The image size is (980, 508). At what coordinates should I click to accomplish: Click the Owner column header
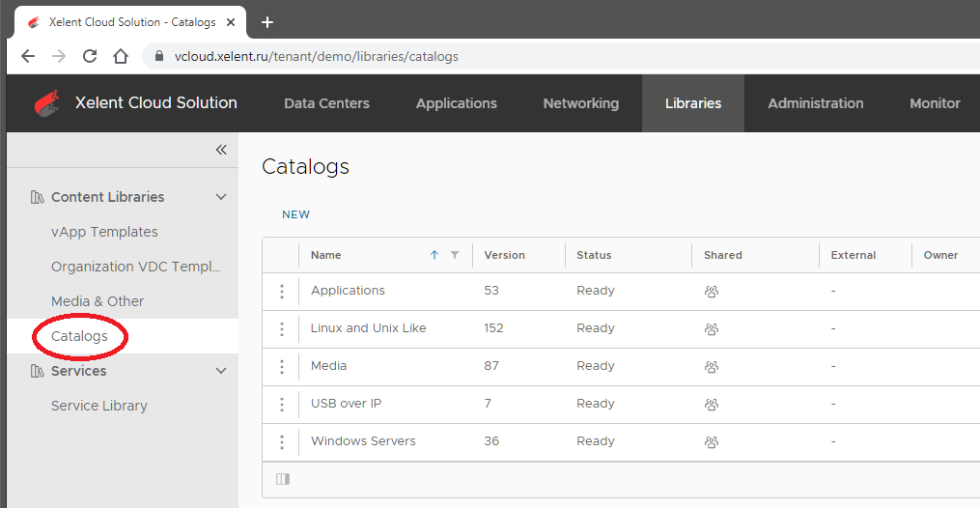point(940,255)
